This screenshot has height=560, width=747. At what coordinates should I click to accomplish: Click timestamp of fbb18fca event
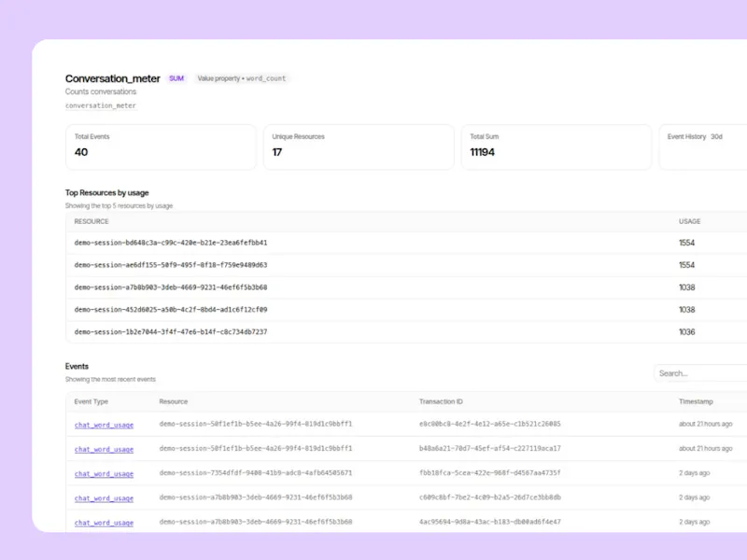(694, 473)
